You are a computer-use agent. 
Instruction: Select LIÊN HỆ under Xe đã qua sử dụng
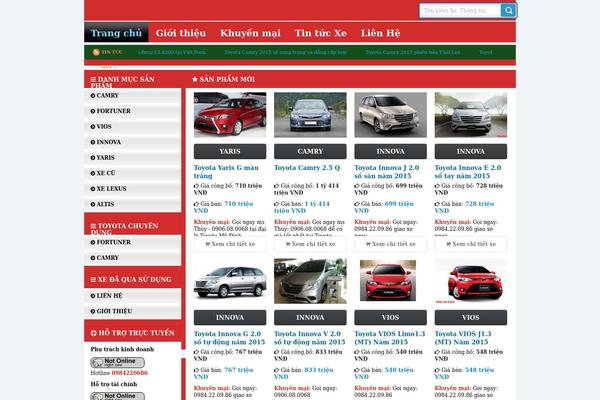pos(132,296)
